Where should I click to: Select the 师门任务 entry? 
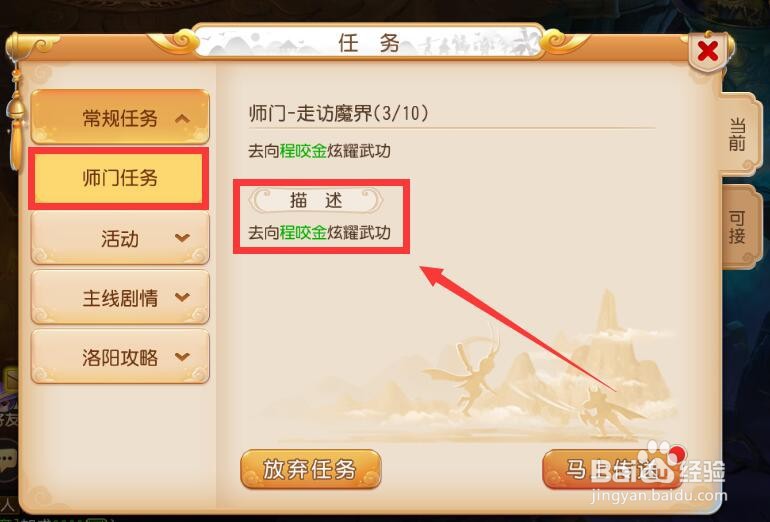pyautogui.click(x=119, y=178)
